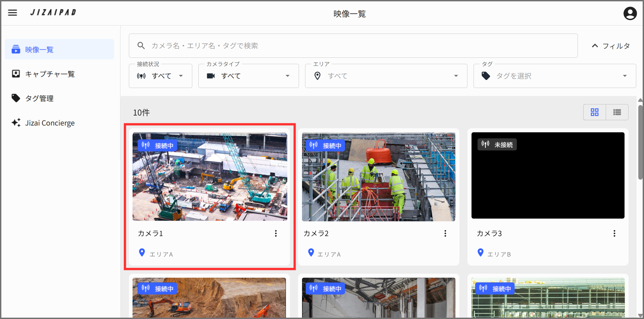Screen dimensions: 644x319
Task: Open the カメラ2 video thumbnail
Action: [x=379, y=177]
